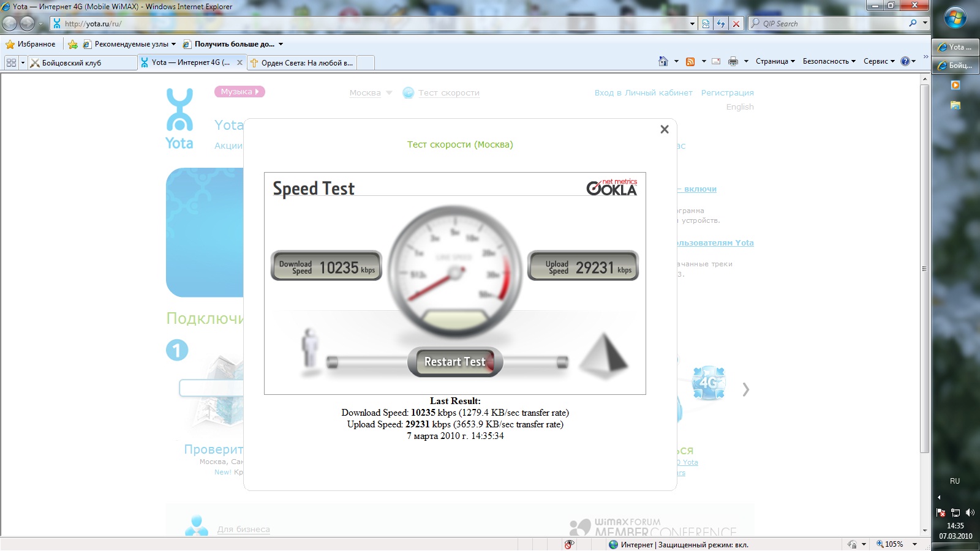This screenshot has width=980, height=551.
Task: Click the Регистрация link
Action: (728, 93)
